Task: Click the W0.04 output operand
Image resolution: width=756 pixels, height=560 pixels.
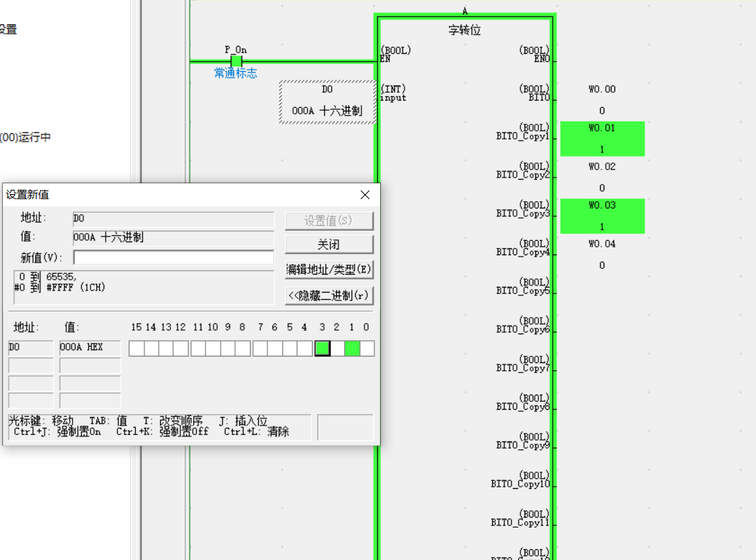Action: coord(602,244)
